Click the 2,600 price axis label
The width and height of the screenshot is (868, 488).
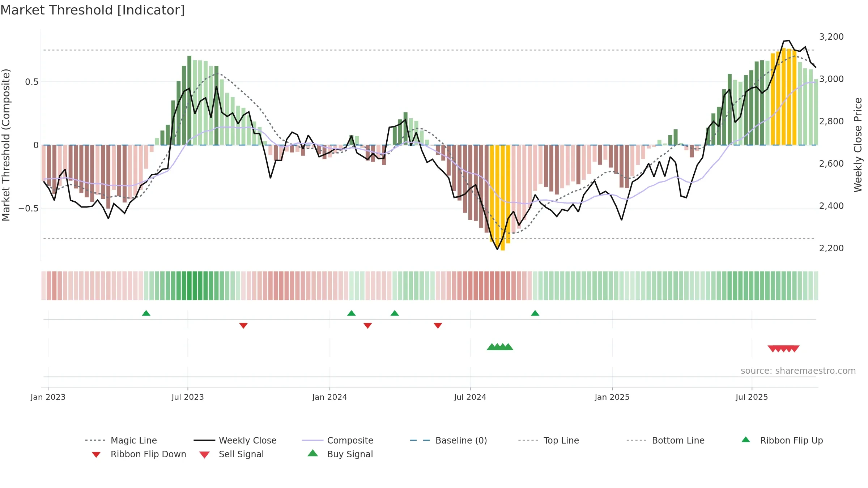[x=831, y=164]
